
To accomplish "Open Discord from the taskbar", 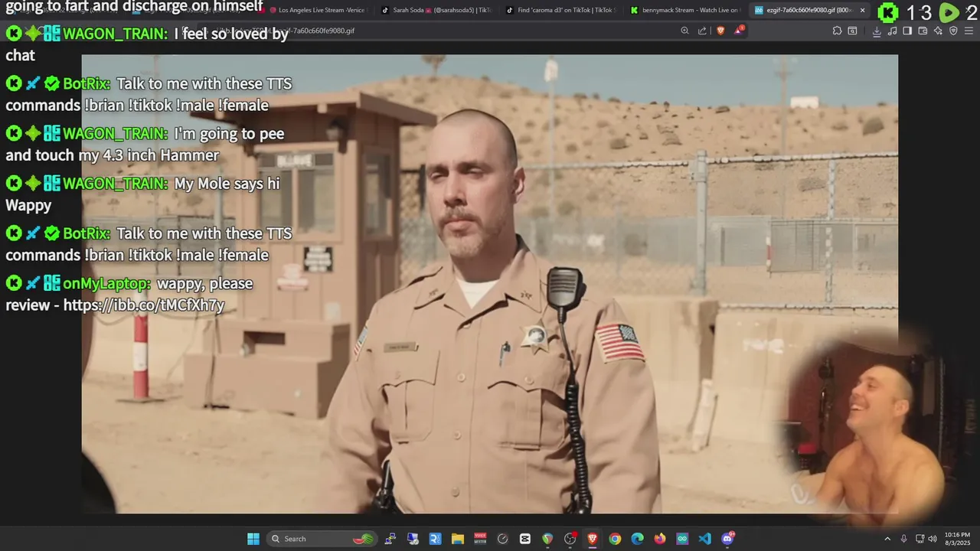I will (x=727, y=539).
